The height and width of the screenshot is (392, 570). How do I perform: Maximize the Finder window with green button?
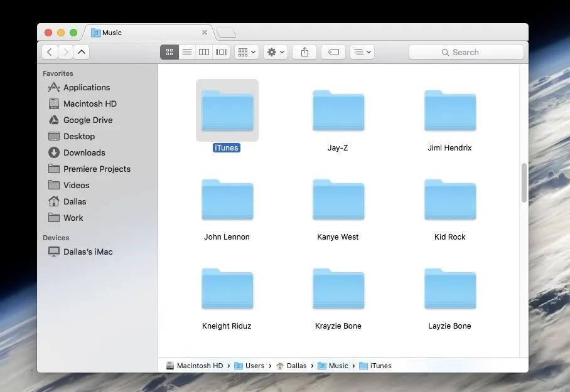pyautogui.click(x=73, y=33)
